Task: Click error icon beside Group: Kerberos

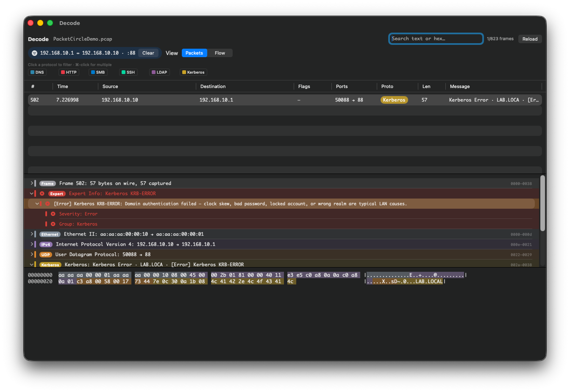Action: click(x=53, y=224)
